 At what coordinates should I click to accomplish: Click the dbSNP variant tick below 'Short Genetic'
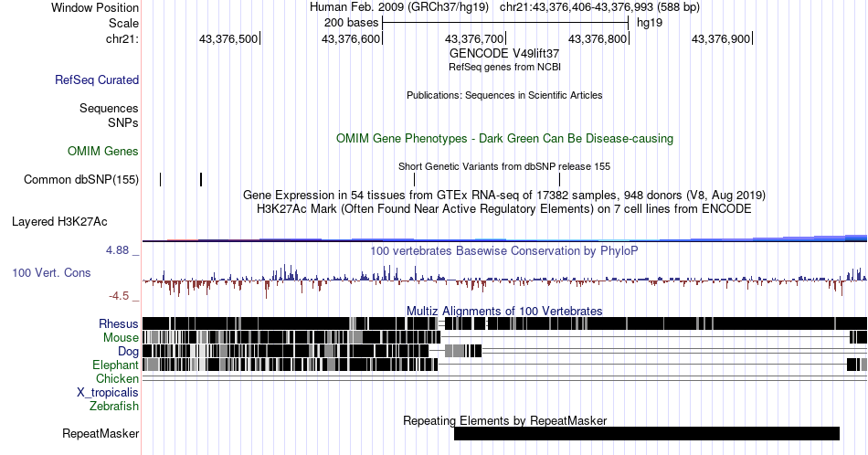(x=414, y=179)
